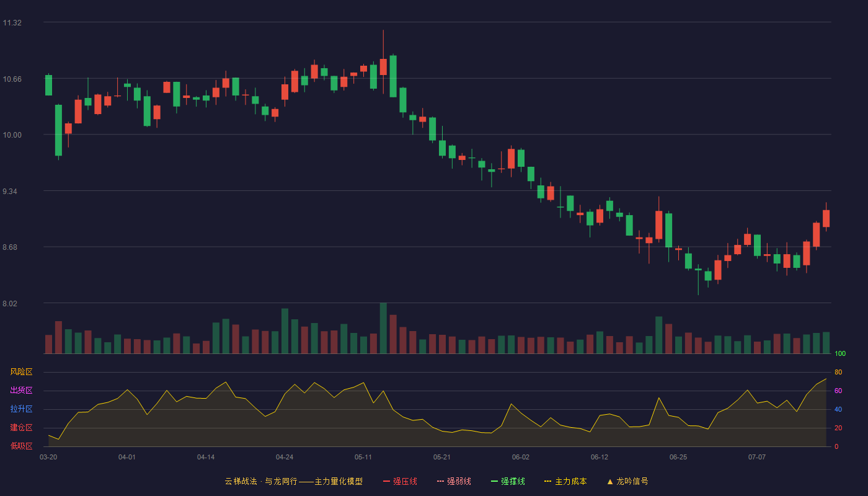The image size is (868, 496).
Task: Click the 龙吟信号 triangle legend icon
Action: 610,481
